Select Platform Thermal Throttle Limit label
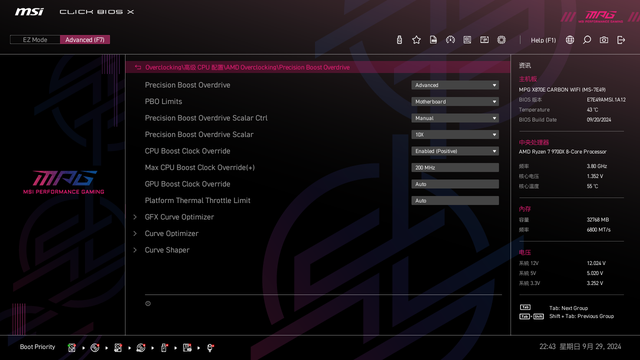Image resolution: width=640 pixels, height=360 pixels. pos(198,201)
